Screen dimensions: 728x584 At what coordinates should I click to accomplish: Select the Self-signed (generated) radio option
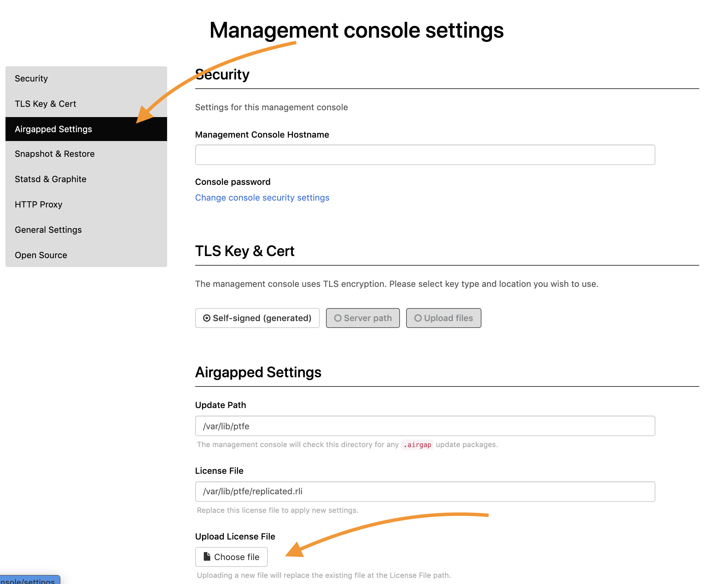click(x=257, y=318)
